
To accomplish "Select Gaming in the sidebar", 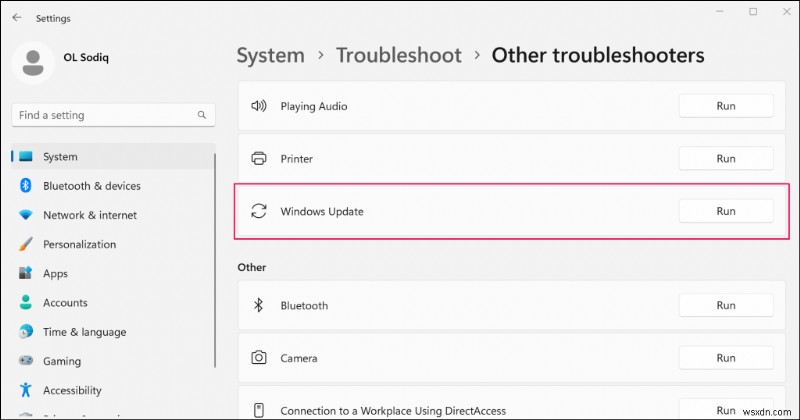I will [113, 361].
